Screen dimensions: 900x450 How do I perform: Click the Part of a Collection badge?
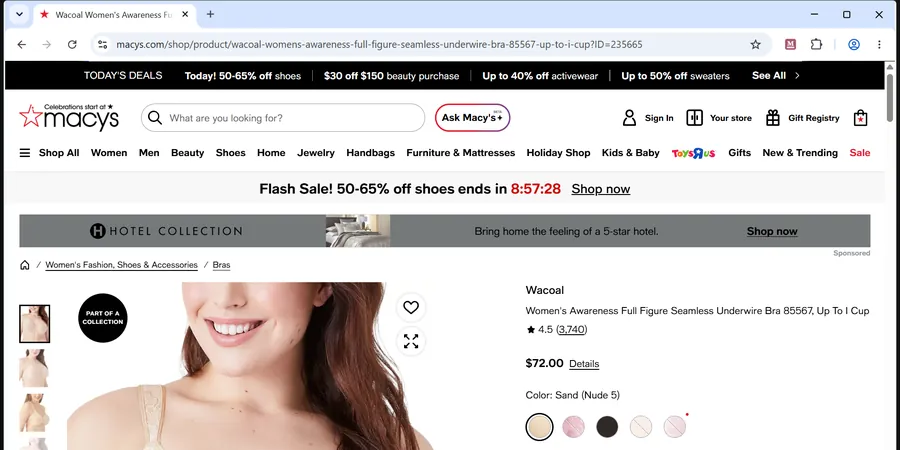coord(103,318)
